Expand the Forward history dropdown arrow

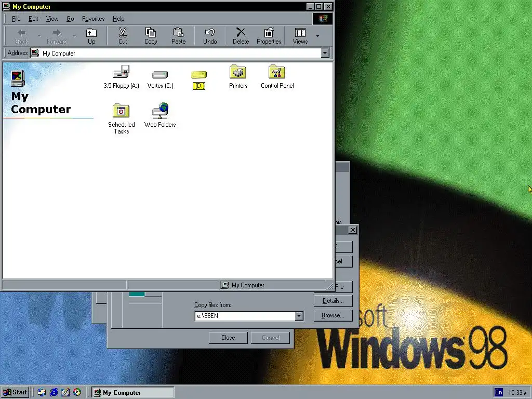[x=74, y=36]
